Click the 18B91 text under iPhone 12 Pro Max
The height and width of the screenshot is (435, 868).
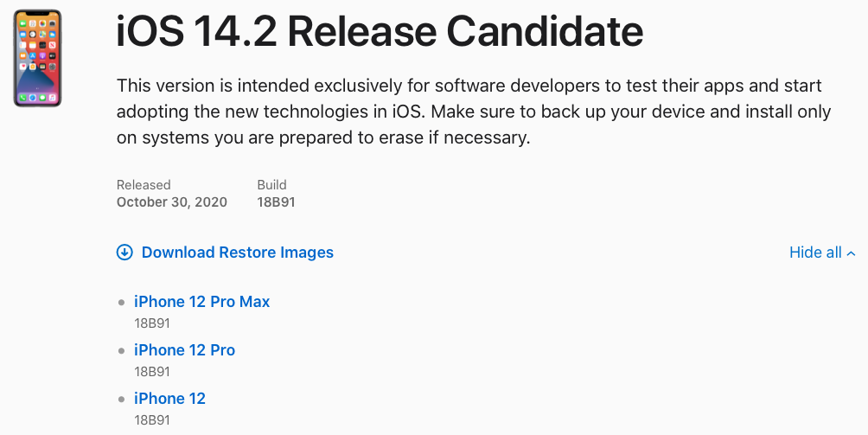pyautogui.click(x=151, y=323)
